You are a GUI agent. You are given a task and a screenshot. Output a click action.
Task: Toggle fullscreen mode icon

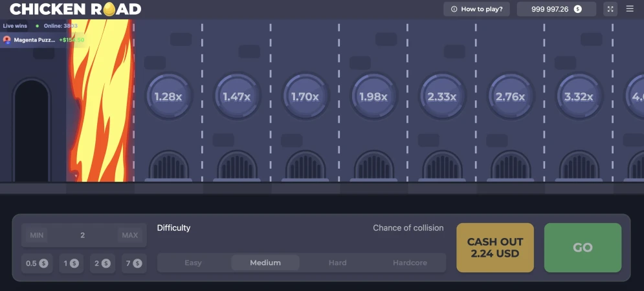(610, 9)
